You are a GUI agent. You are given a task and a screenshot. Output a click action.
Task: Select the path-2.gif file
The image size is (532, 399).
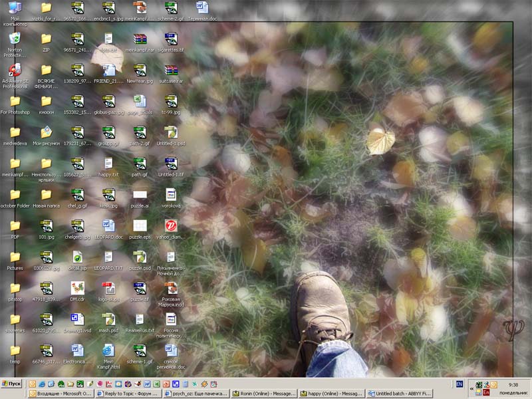pos(140,136)
